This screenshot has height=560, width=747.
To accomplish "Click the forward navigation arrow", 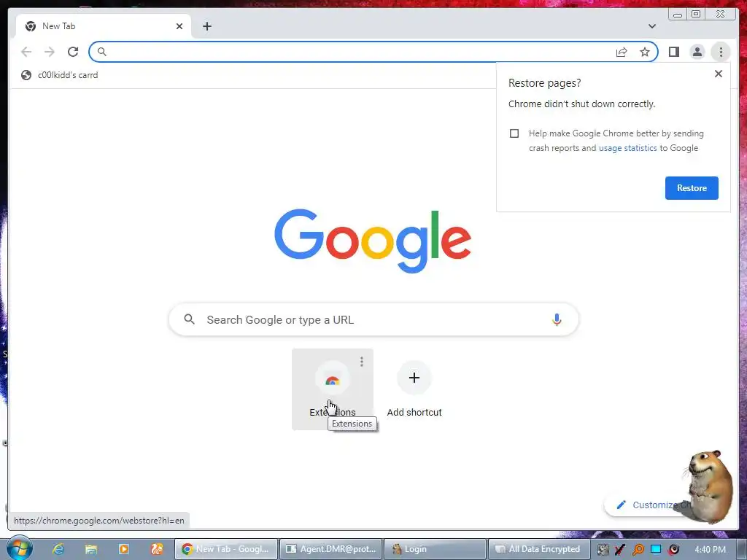I will click(x=49, y=52).
